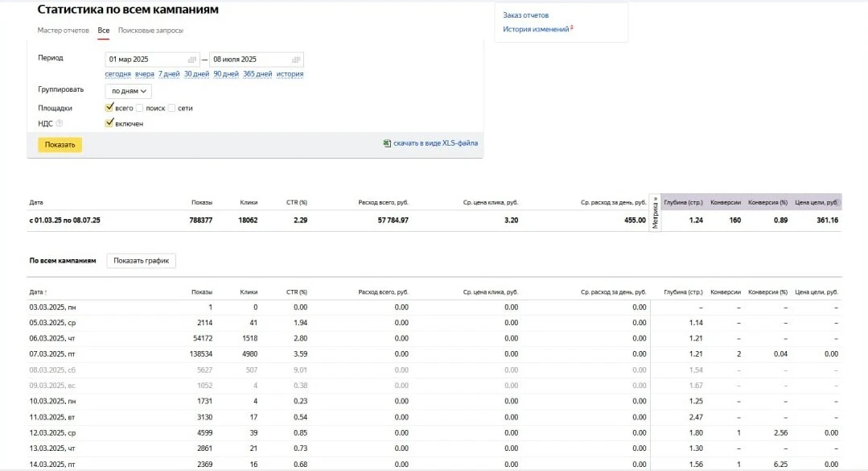This screenshot has height=471, width=868.
Task: Click CTR value 9.01
Action: (300, 370)
